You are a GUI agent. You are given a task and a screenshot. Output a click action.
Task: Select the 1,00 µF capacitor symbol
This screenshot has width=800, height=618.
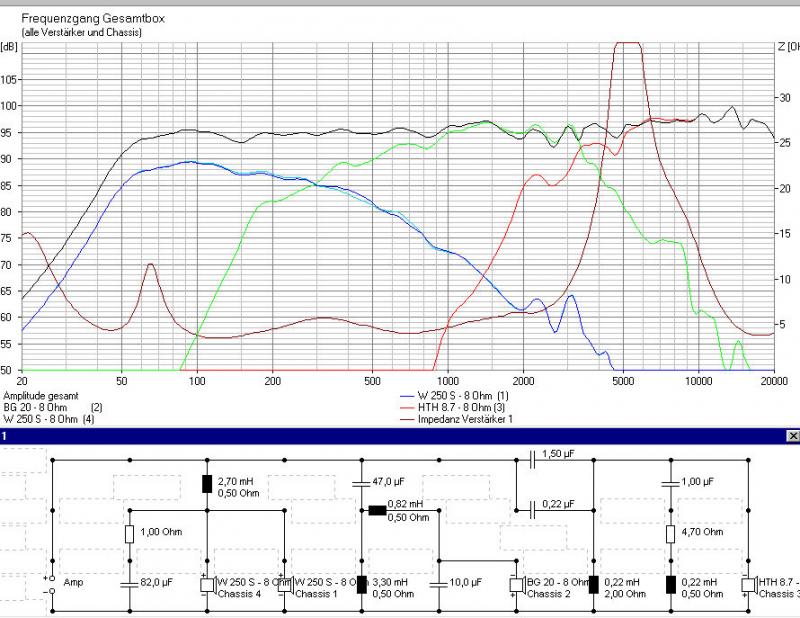[671, 483]
